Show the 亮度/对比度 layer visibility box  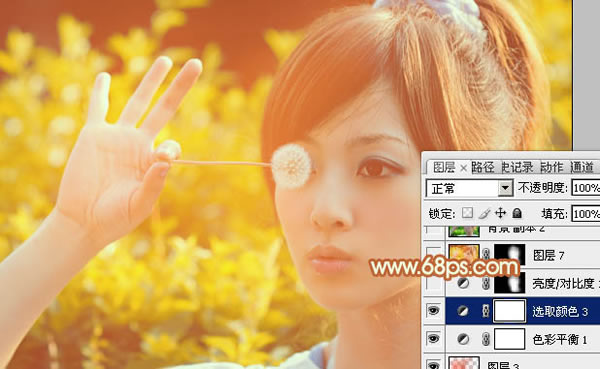click(434, 283)
